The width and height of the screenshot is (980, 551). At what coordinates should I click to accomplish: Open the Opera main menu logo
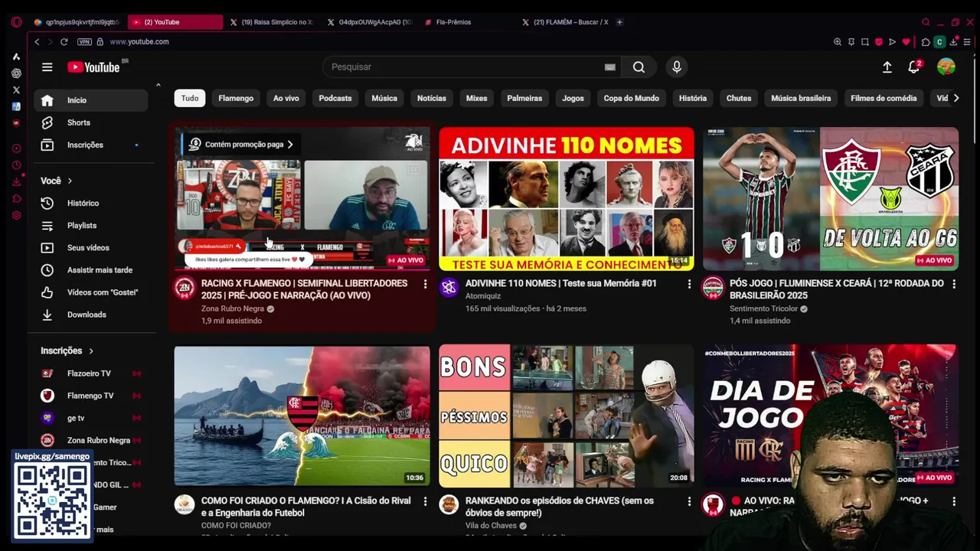tap(16, 22)
